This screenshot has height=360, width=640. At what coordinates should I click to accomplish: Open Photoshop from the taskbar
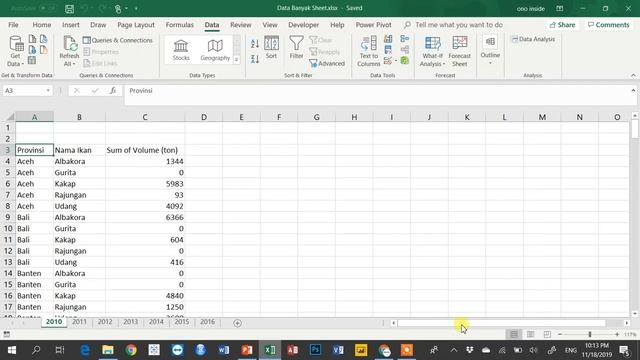pos(315,350)
